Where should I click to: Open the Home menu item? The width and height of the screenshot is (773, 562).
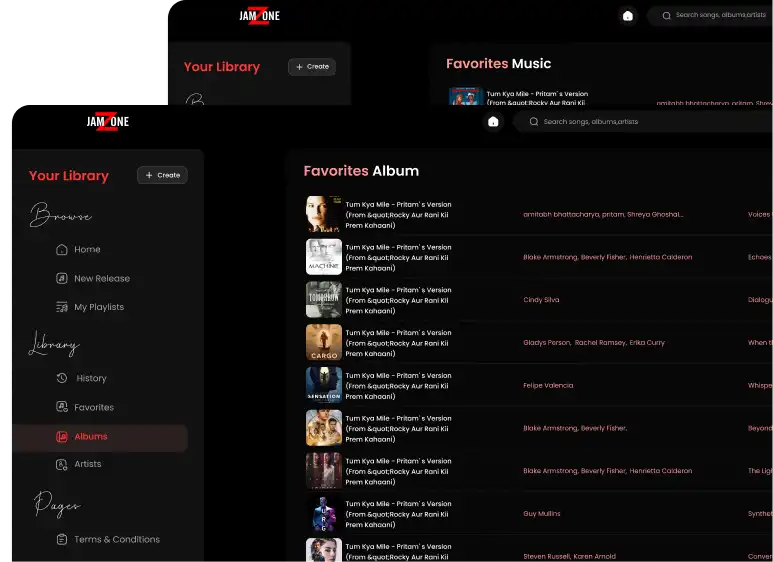pyautogui.click(x=87, y=249)
